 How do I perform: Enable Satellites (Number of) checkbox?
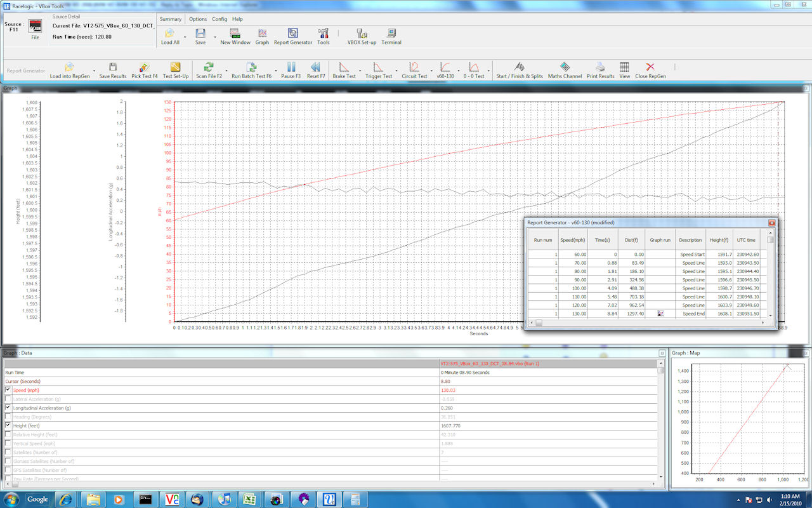click(x=8, y=452)
